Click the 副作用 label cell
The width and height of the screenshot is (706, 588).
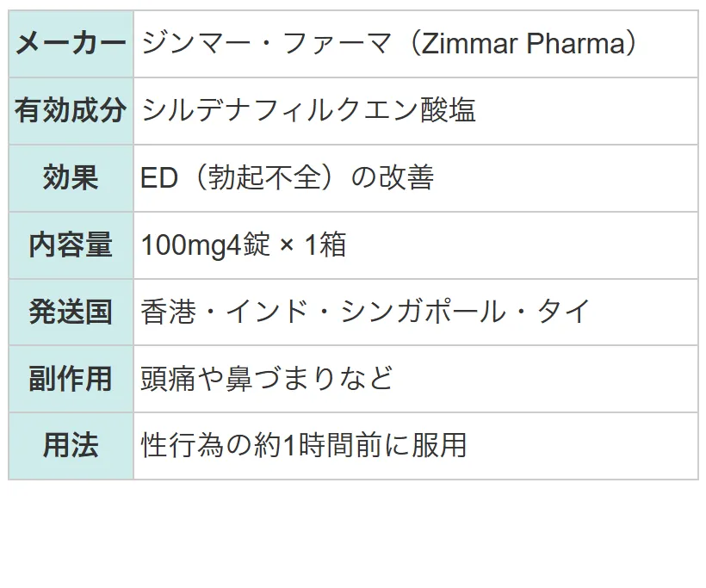click(x=71, y=379)
